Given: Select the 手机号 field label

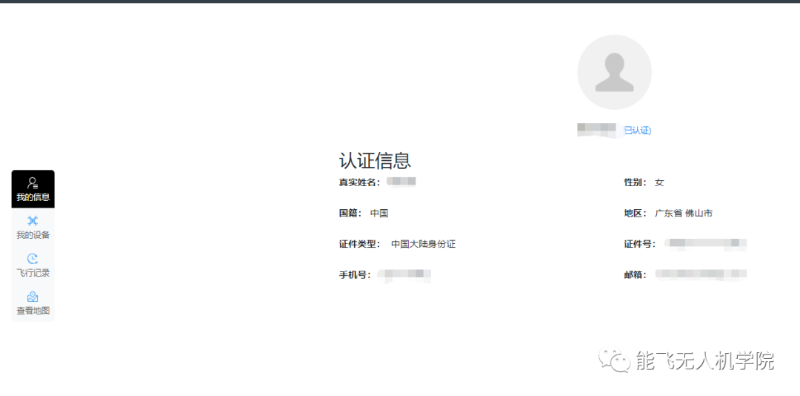Looking at the screenshot, I should 355,275.
